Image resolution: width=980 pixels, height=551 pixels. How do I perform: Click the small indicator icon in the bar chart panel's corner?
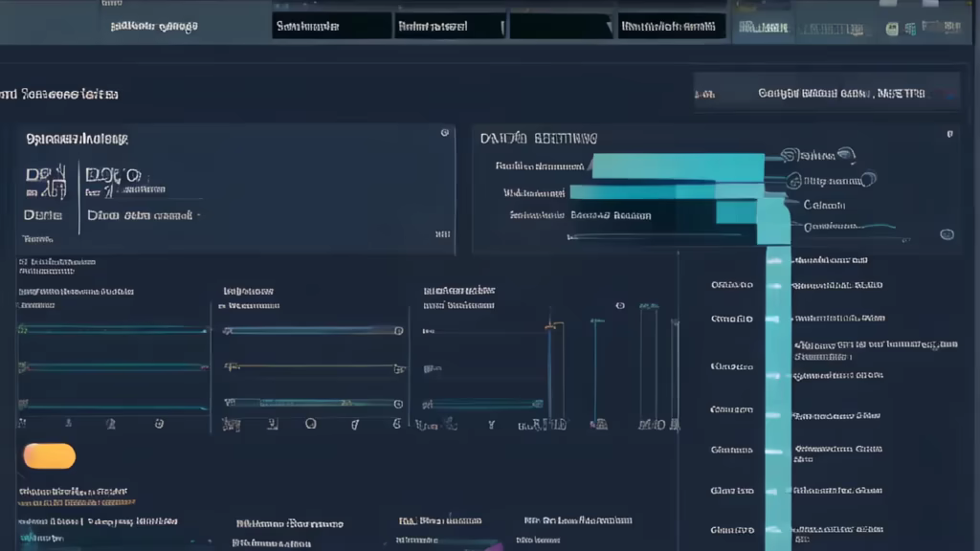point(950,133)
